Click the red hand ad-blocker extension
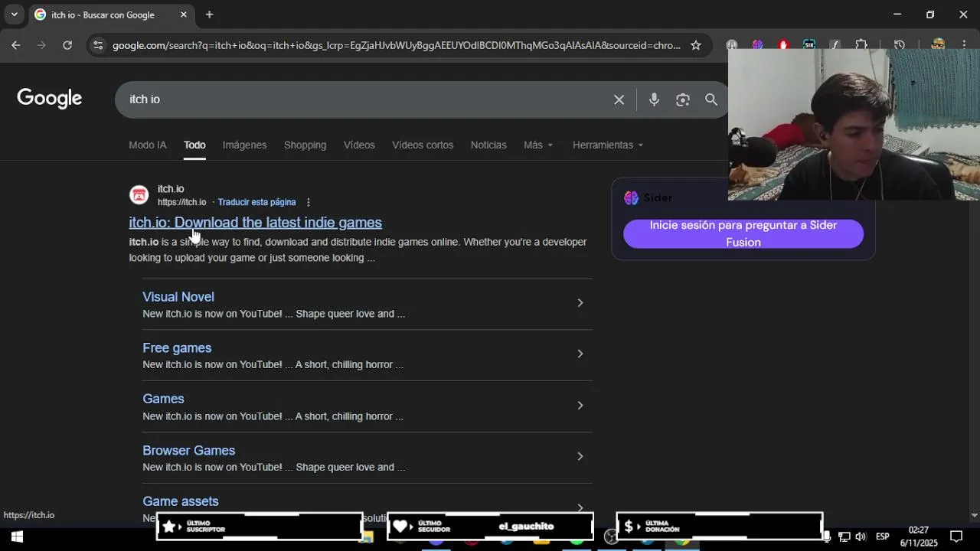The image size is (980, 551). pos(782,44)
